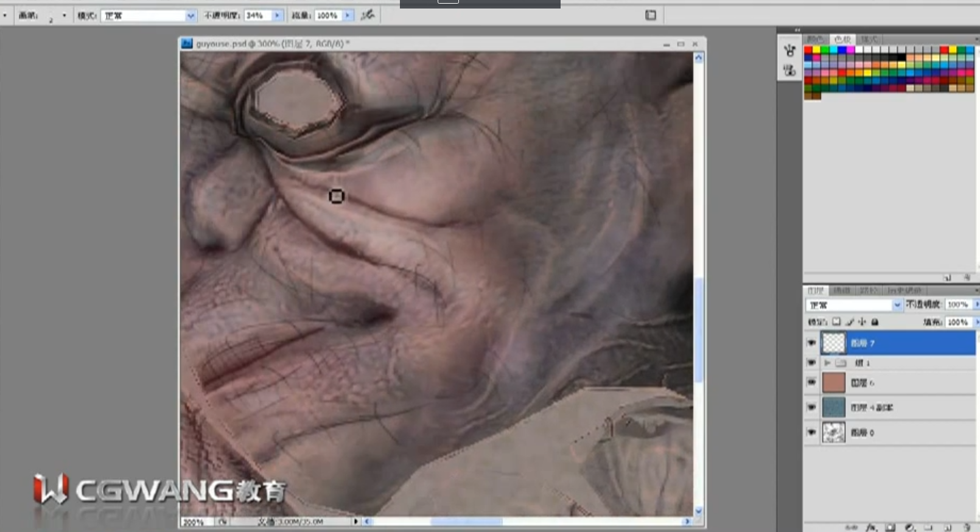Switch to the Styles tab

pyautogui.click(x=869, y=39)
